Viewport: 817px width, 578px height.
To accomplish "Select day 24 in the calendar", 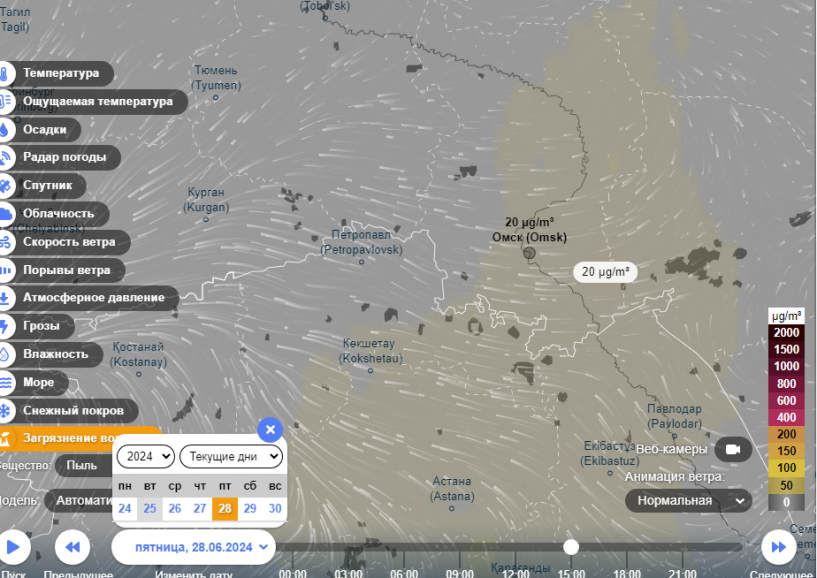I will click(125, 509).
